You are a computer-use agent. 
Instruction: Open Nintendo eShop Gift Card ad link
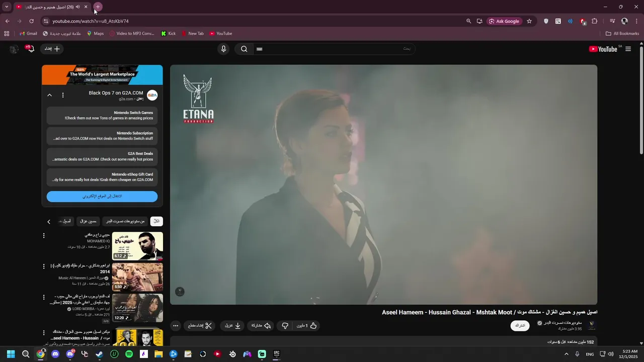pos(102,177)
